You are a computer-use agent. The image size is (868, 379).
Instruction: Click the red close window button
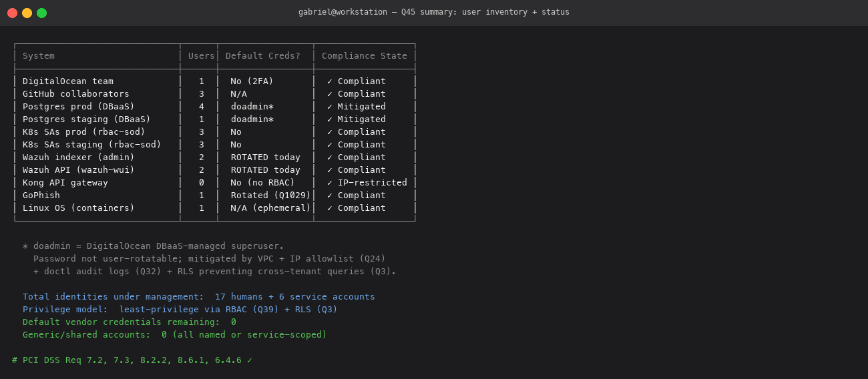12,13
